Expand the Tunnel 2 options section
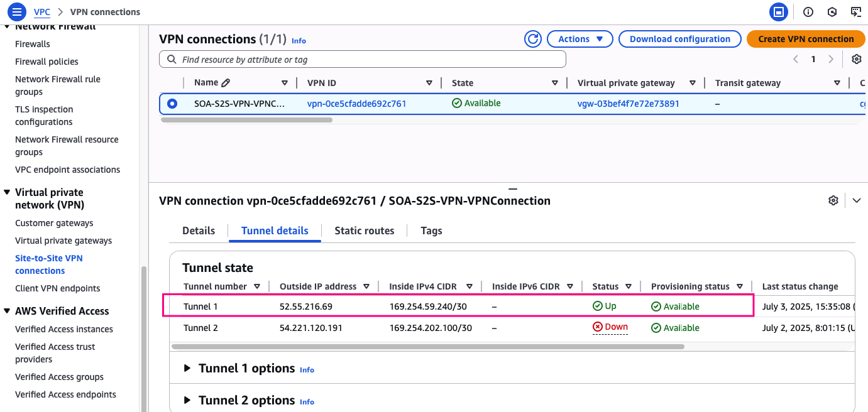This screenshot has height=412, width=868. pos(187,401)
